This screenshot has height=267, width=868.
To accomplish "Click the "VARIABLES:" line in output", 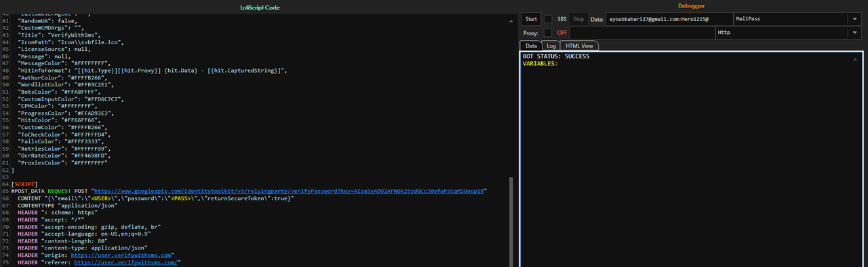I will click(540, 64).
